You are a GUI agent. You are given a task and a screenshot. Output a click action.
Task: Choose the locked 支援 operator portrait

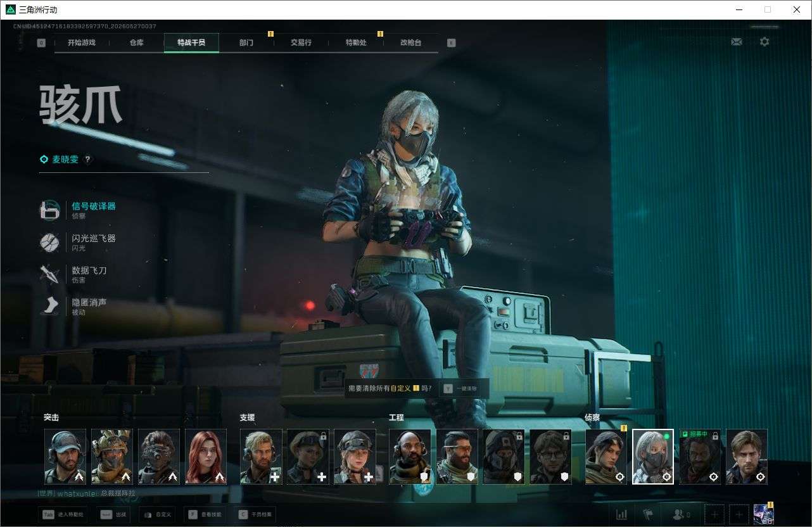(x=308, y=457)
